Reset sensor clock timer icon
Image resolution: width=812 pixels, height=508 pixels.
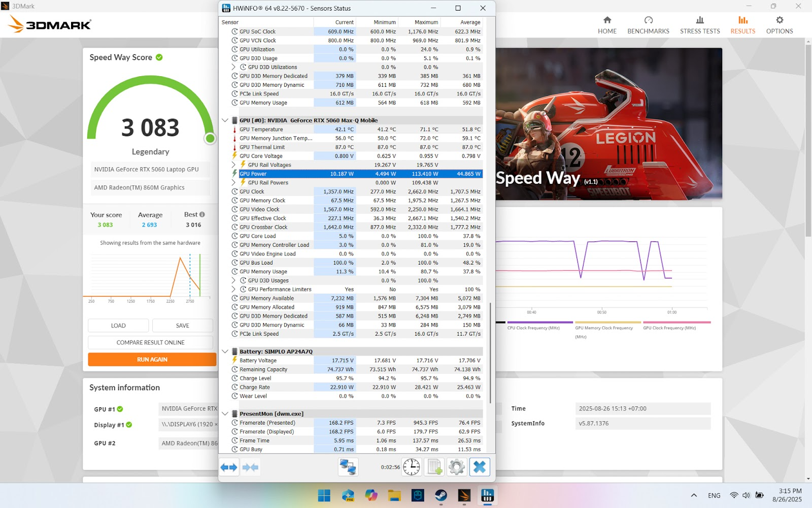(412, 467)
